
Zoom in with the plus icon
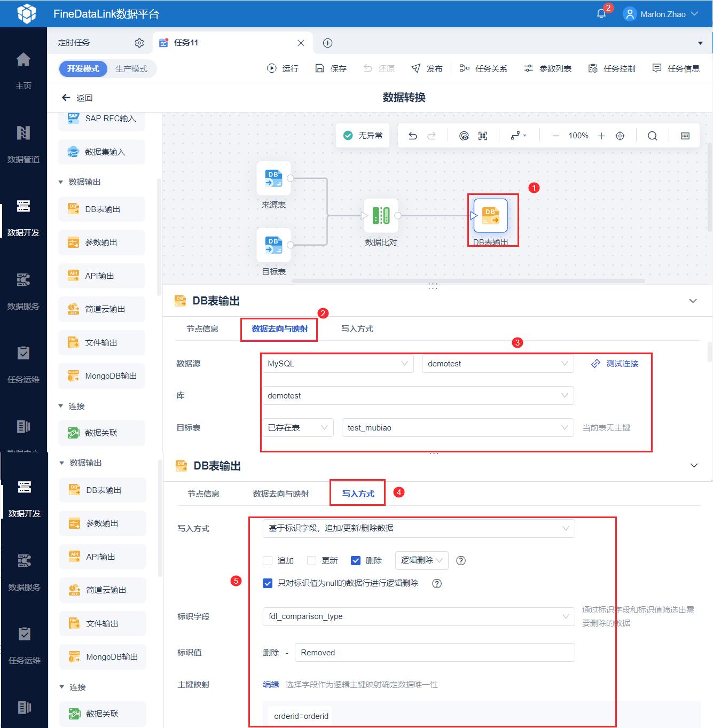pyautogui.click(x=601, y=136)
